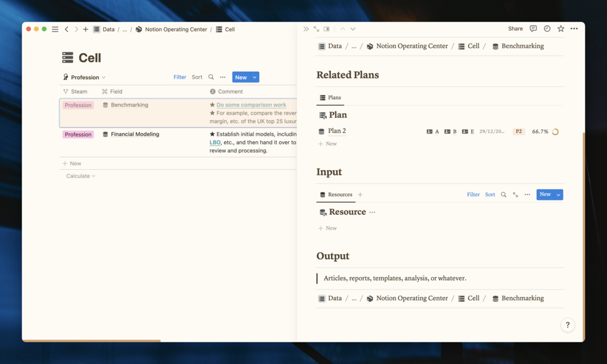Expand Resources database to full page
The width and height of the screenshot is (607, 364).
click(515, 194)
